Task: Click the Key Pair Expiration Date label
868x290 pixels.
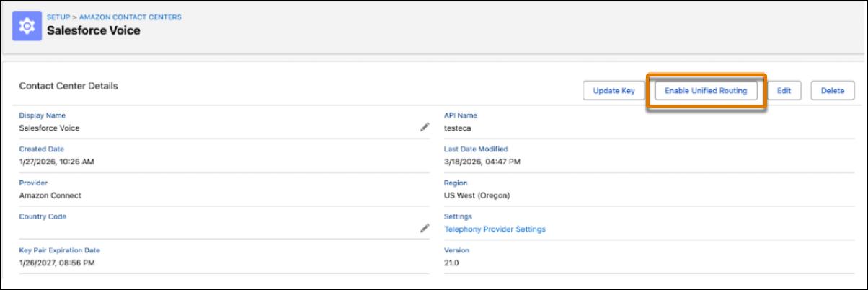Action: pyautogui.click(x=59, y=250)
